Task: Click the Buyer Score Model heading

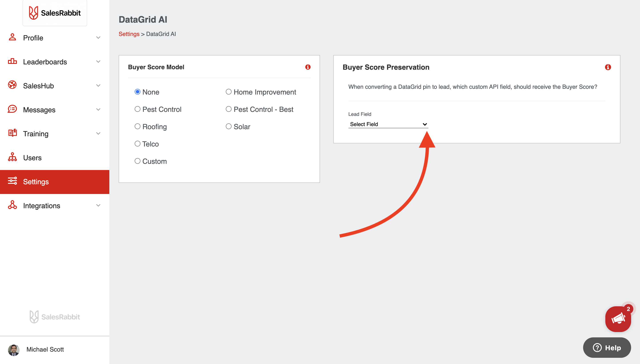Action: pyautogui.click(x=156, y=67)
